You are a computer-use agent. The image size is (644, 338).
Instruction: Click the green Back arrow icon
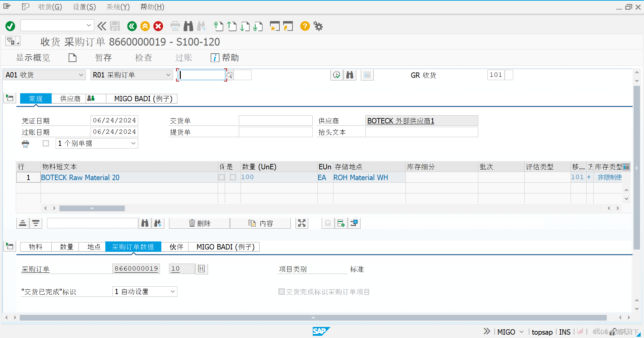(x=132, y=26)
